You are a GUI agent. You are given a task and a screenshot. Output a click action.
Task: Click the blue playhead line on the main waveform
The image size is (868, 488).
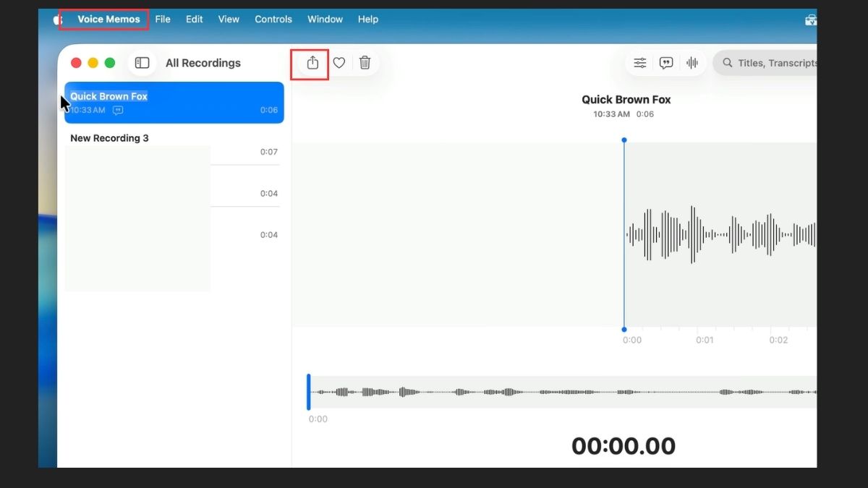[624, 235]
